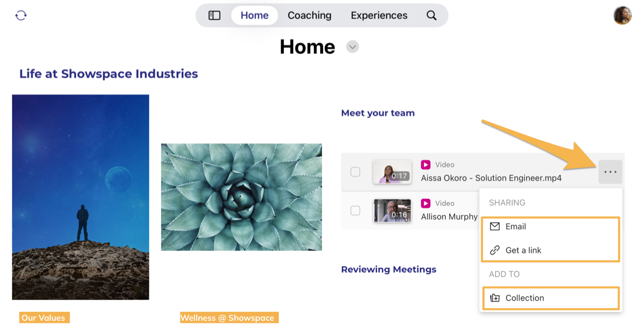Open search with the magnifier icon
Image resolution: width=644 pixels, height=331 pixels.
point(431,15)
